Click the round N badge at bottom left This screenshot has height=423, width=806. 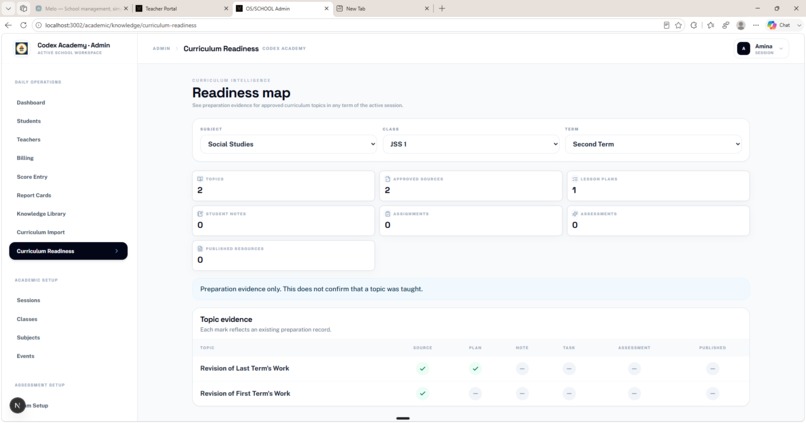point(17,406)
